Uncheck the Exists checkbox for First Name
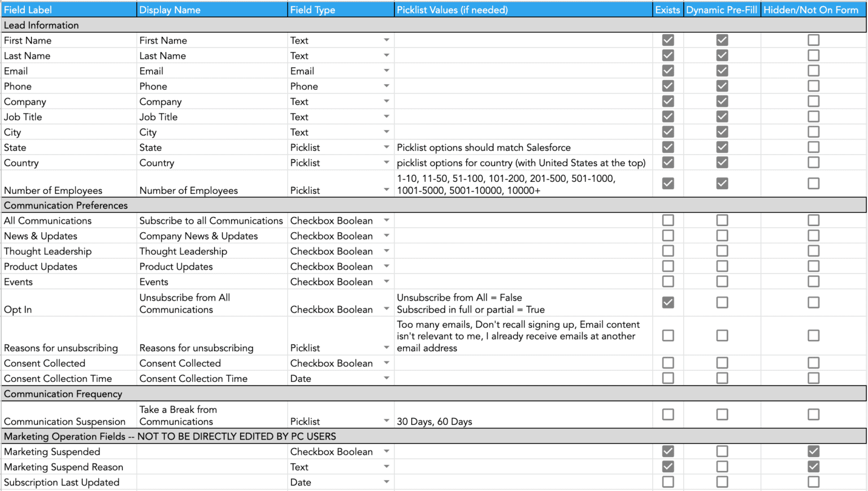This screenshot has width=868, height=491. (667, 40)
